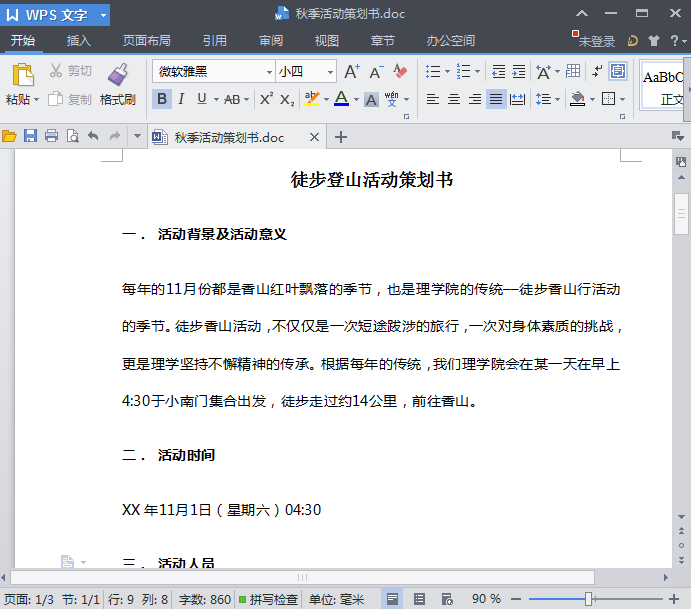
Task: Switch to the 页面布局 tab
Action: click(x=146, y=41)
